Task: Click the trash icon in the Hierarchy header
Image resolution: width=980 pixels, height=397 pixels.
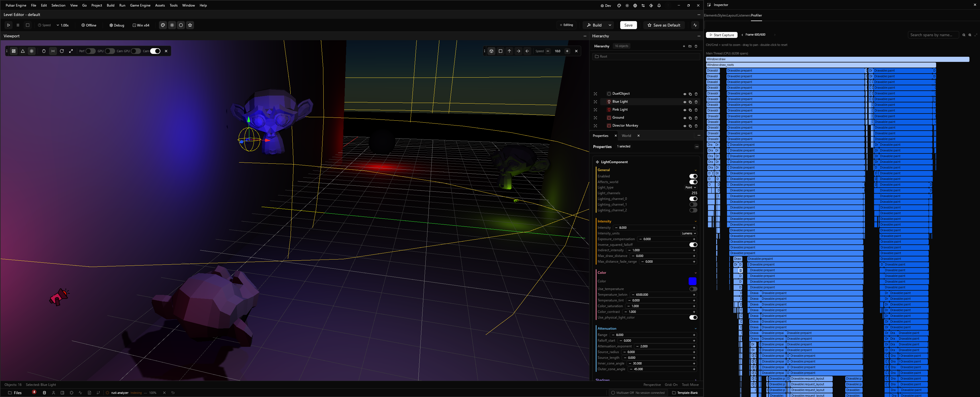Action: [x=696, y=46]
